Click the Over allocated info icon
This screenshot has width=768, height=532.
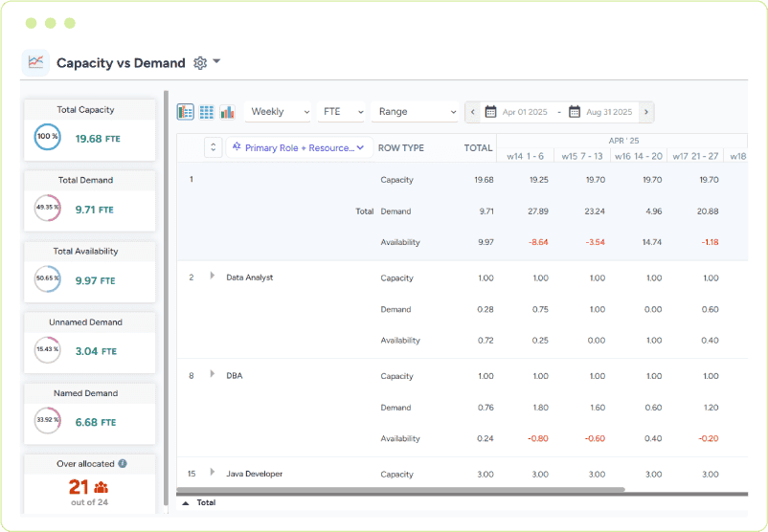[123, 463]
